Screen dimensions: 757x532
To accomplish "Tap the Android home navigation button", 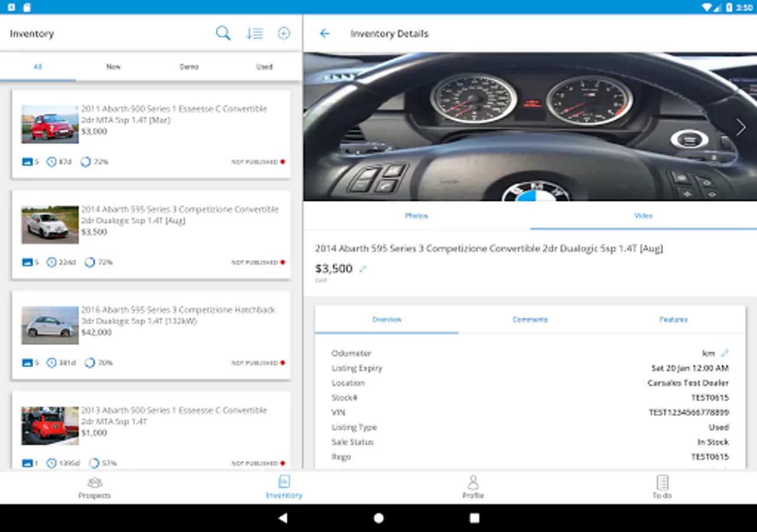I will coord(378,518).
